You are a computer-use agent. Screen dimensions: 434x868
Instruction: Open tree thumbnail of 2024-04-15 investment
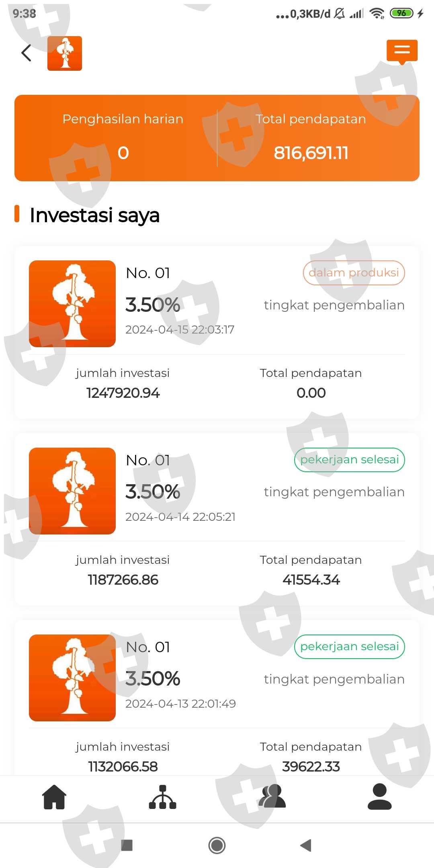72,304
